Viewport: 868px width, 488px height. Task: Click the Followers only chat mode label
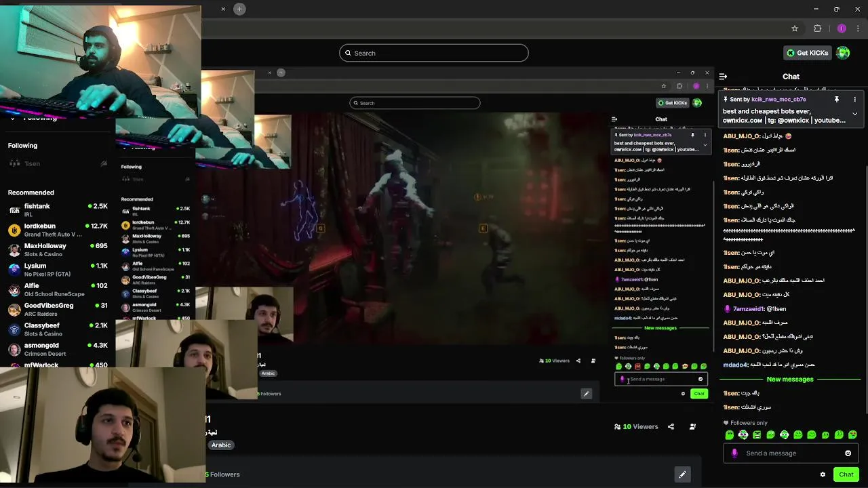745,423
